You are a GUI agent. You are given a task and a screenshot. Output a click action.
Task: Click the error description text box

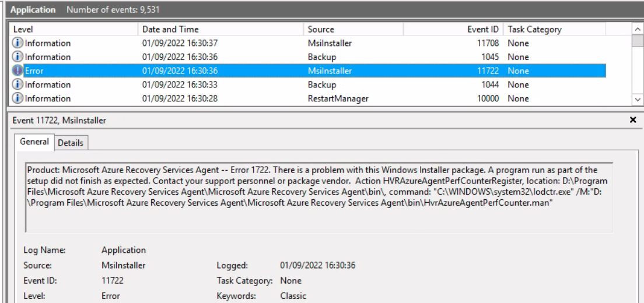point(319,198)
